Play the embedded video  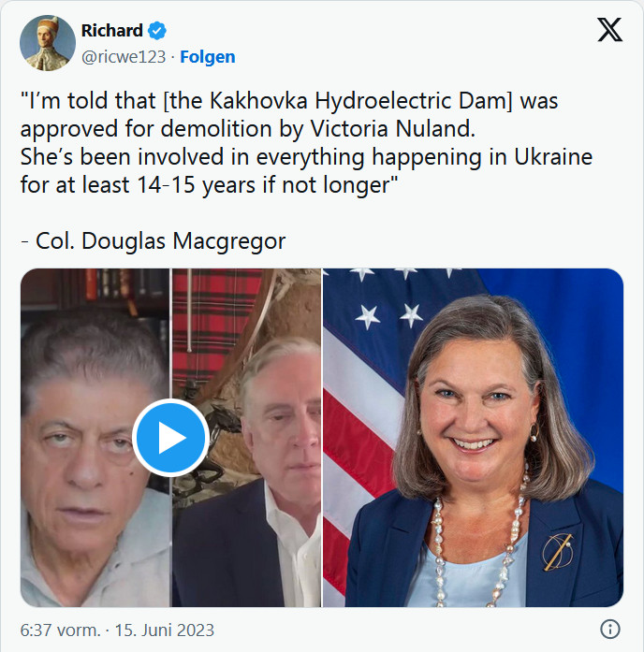point(171,438)
